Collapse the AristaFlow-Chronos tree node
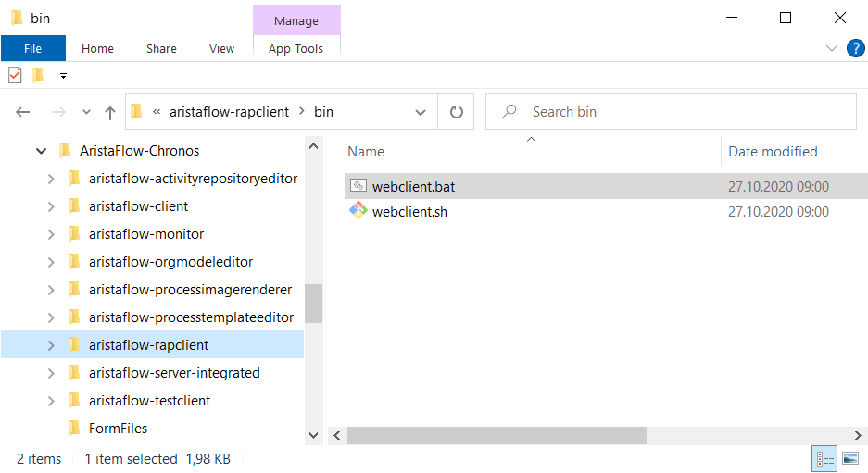The height and width of the screenshot is (473, 868). click(41, 151)
